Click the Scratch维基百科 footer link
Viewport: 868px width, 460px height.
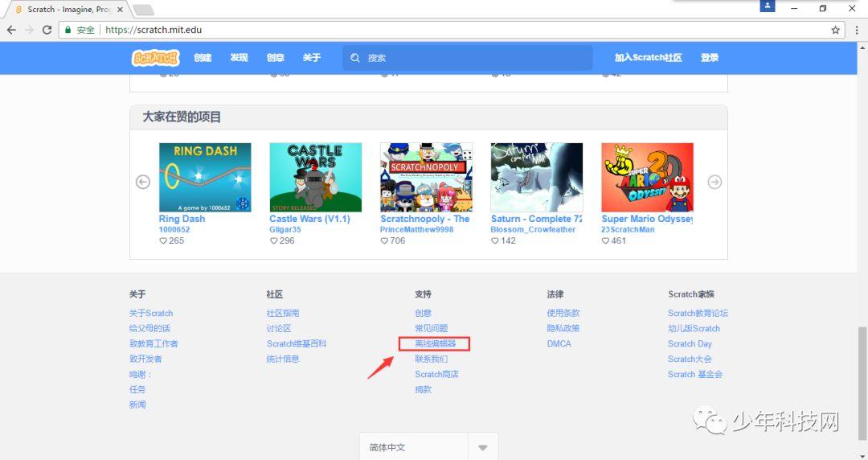click(x=297, y=343)
